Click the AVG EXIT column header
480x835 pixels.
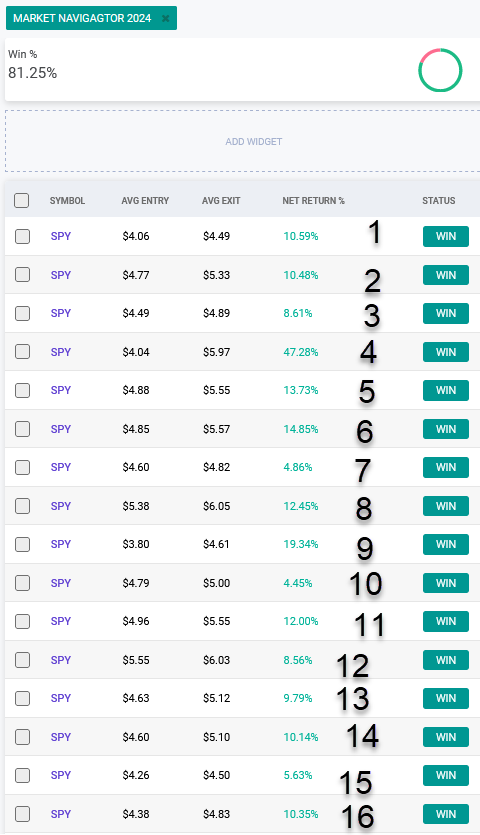(x=221, y=201)
